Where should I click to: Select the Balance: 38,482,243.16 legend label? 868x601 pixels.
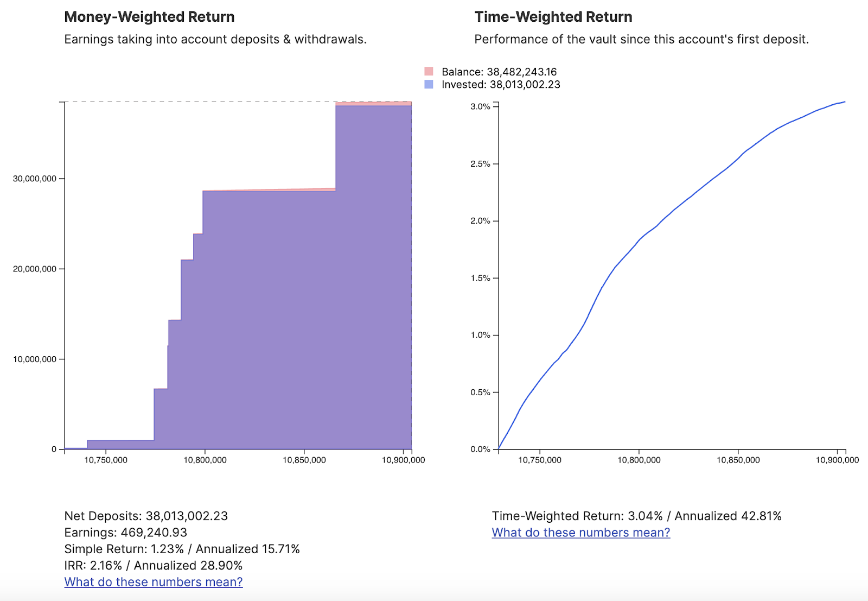[499, 72]
